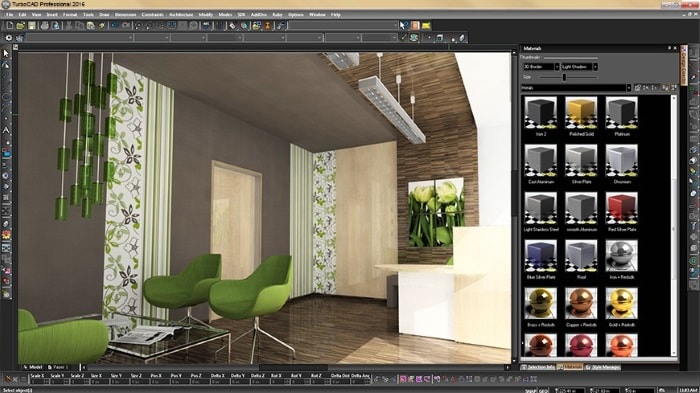Screen dimensions: 700x393
Task: Click the Save floppy disk icon
Action: 32,26
